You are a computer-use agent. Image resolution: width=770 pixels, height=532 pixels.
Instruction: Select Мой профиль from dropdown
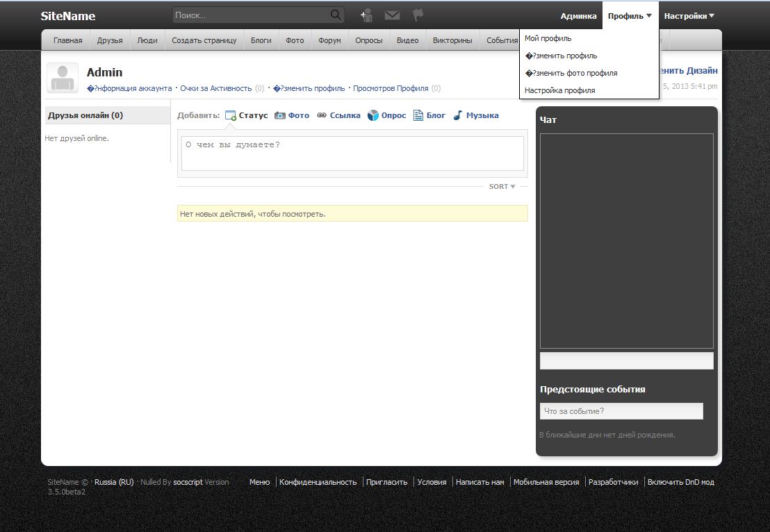(548, 39)
